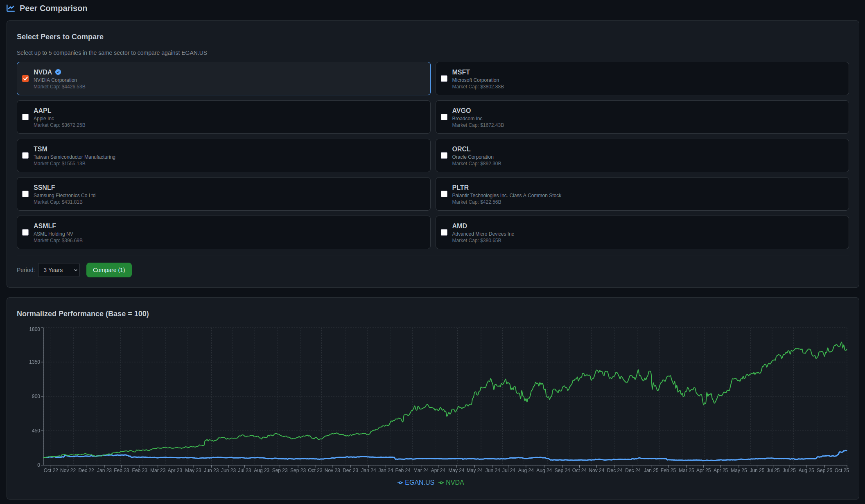The image size is (865, 504).
Task: Select AVGO Broadcom for comparison
Action: (x=444, y=117)
